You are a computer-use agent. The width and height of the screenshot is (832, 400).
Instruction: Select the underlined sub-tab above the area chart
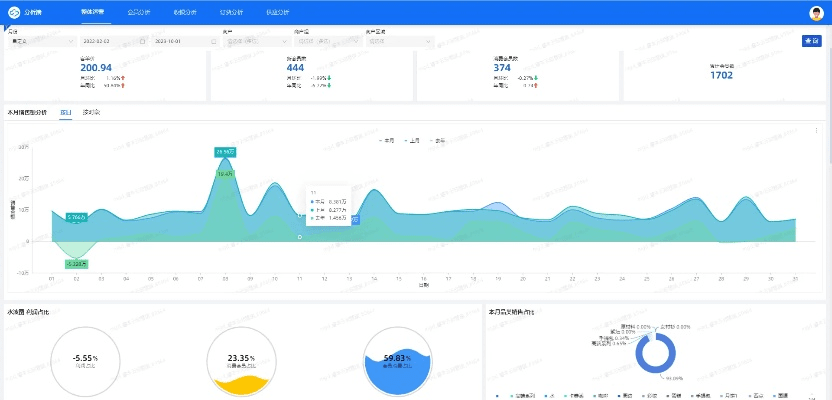[x=65, y=113]
